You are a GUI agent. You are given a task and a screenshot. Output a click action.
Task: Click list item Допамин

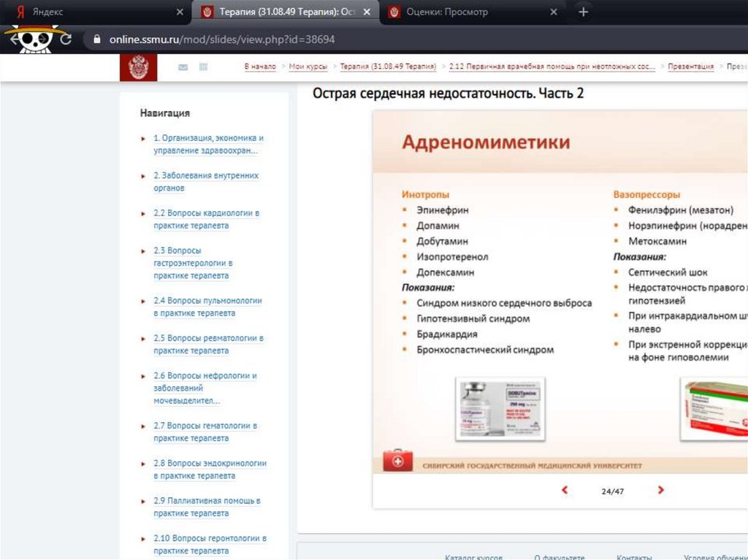point(438,226)
